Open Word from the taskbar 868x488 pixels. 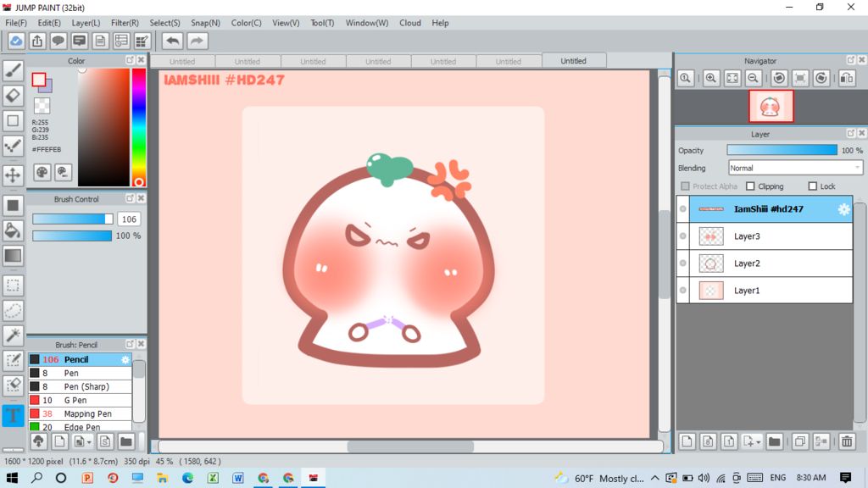[x=238, y=478]
